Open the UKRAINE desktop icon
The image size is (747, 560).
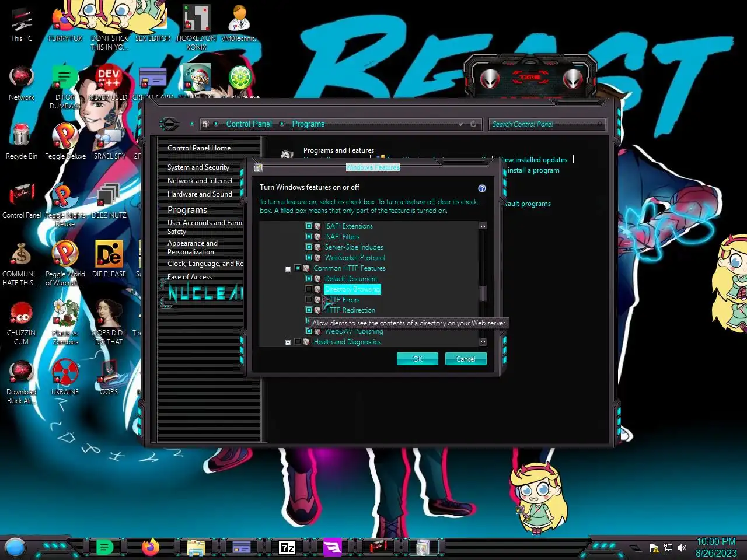coord(65,377)
